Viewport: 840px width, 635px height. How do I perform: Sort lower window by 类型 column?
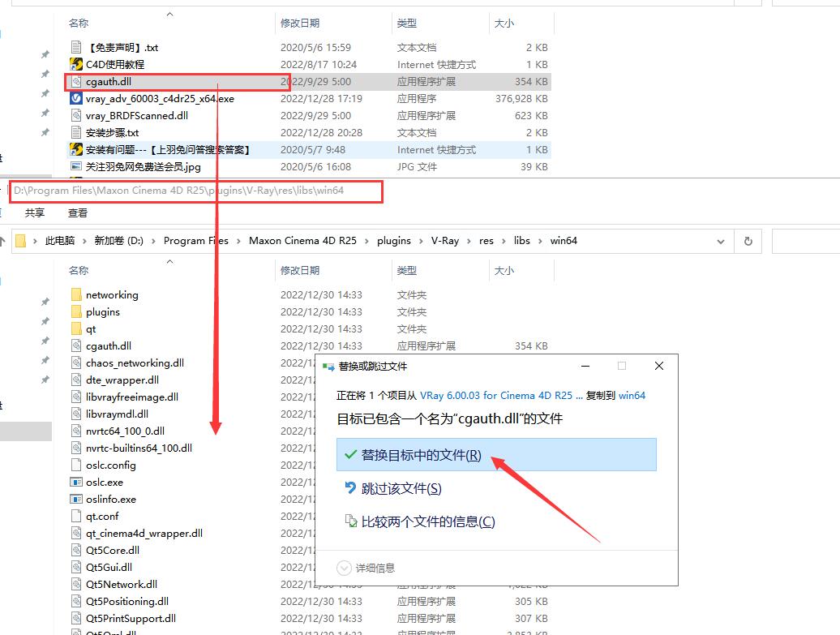tap(407, 271)
